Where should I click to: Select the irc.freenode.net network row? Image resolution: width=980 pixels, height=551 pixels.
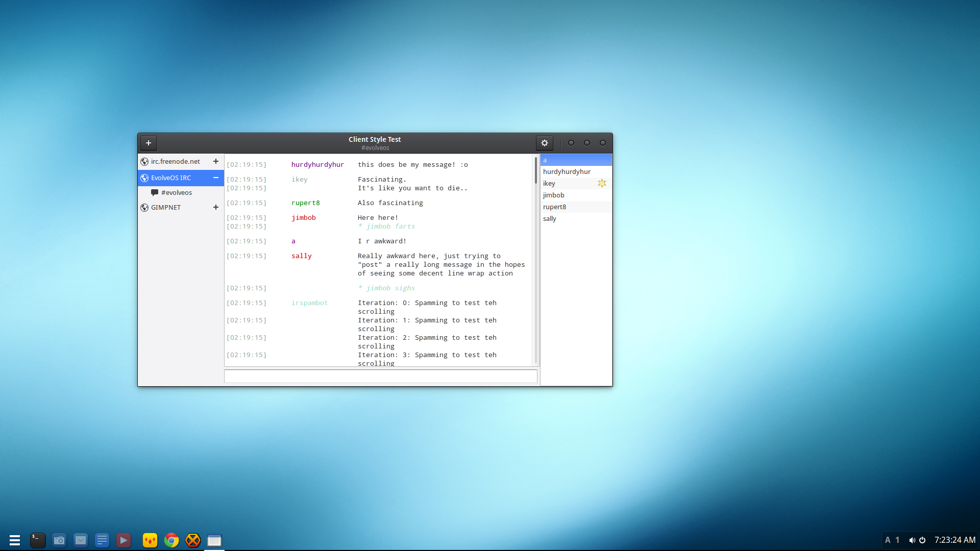(181, 161)
